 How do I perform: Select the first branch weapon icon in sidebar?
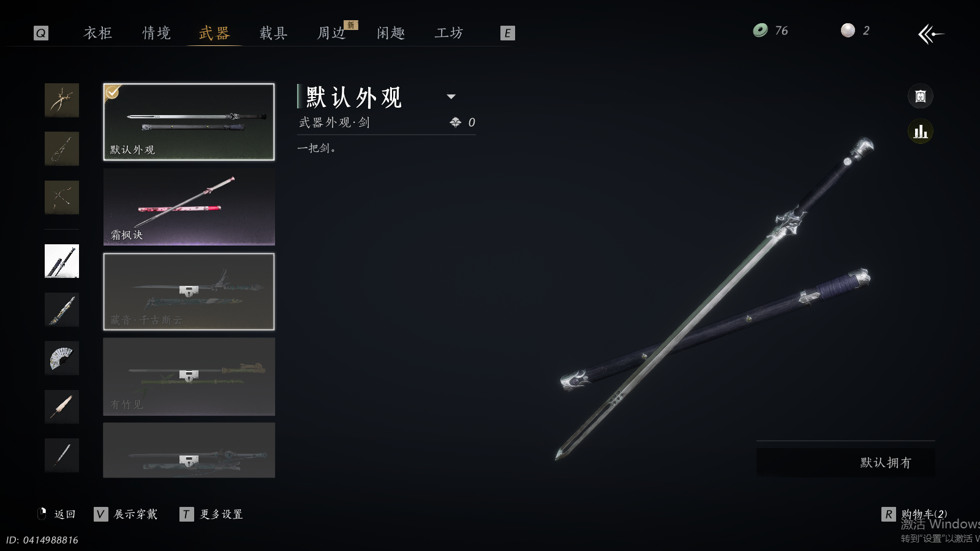click(x=62, y=100)
